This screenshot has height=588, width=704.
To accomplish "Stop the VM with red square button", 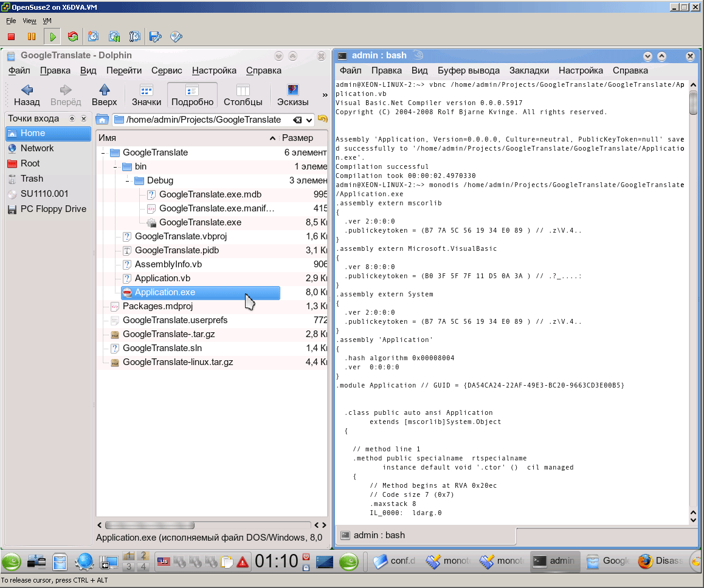I will [x=11, y=37].
